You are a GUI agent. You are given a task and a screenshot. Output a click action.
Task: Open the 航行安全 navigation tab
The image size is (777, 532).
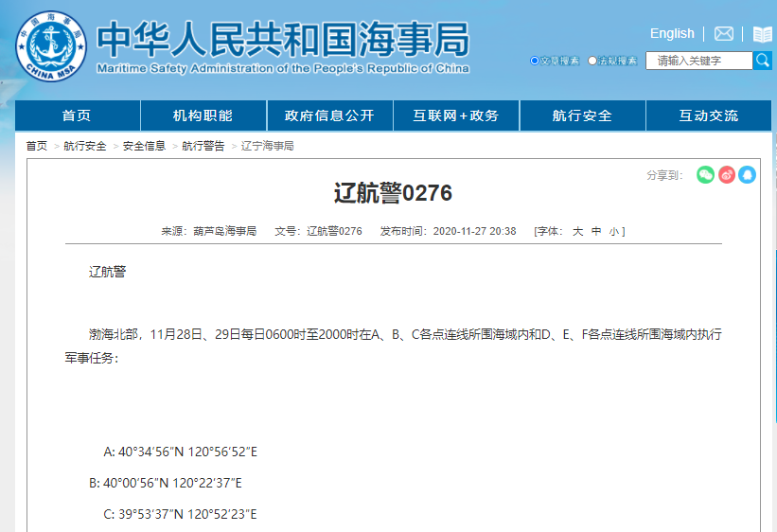click(x=582, y=115)
